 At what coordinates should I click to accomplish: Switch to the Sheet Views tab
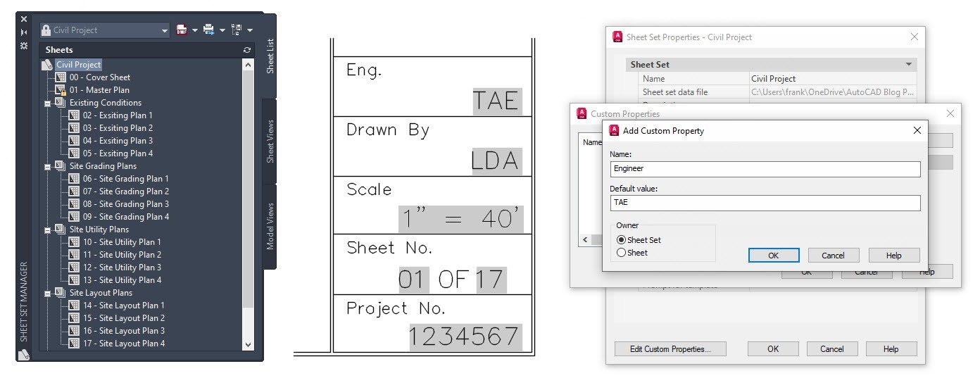pyautogui.click(x=270, y=141)
